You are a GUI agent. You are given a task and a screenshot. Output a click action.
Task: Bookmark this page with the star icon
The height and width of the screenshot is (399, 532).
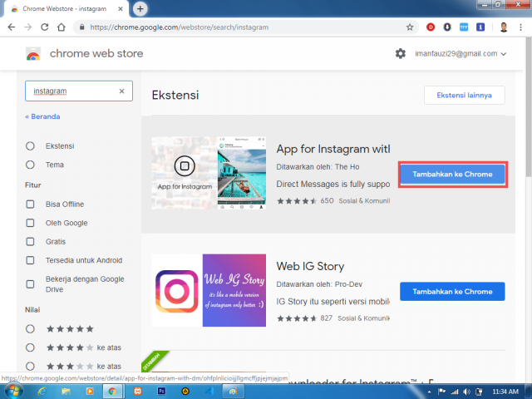410,27
